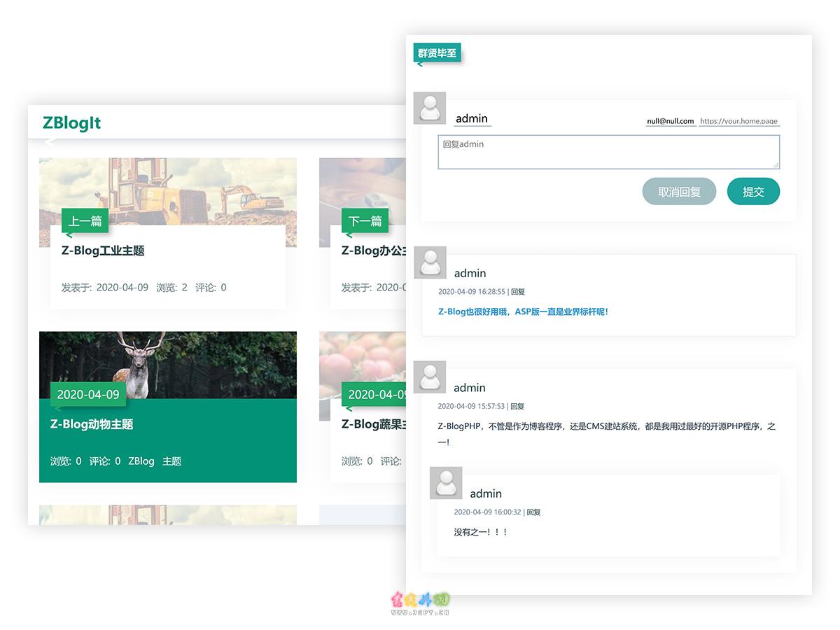Select the 发表于: 2020-04-09 text under Z-Blog工业主题
Screen dimensions: 840x630
pos(105,288)
